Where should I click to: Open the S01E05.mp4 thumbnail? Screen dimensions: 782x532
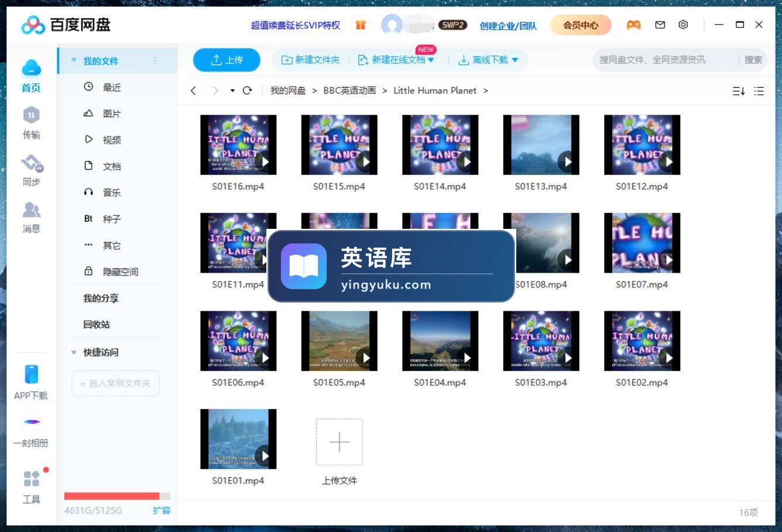339,341
